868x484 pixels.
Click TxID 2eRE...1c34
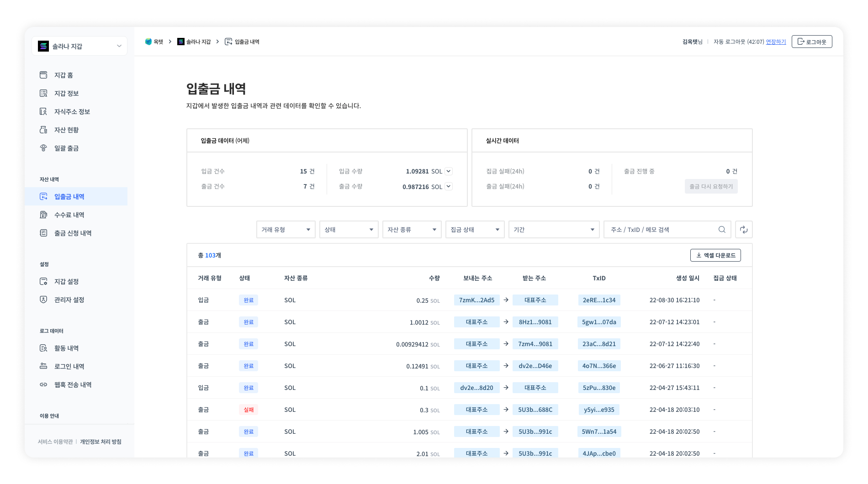(599, 300)
